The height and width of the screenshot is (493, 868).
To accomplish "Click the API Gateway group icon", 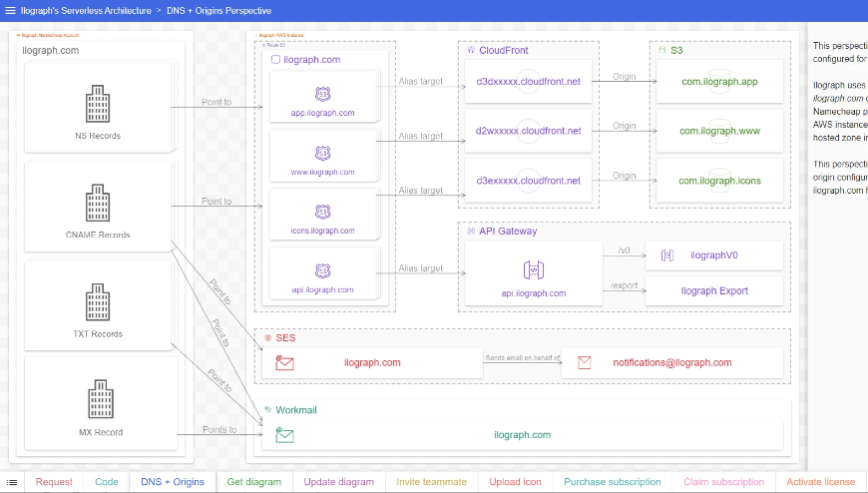I will [471, 231].
